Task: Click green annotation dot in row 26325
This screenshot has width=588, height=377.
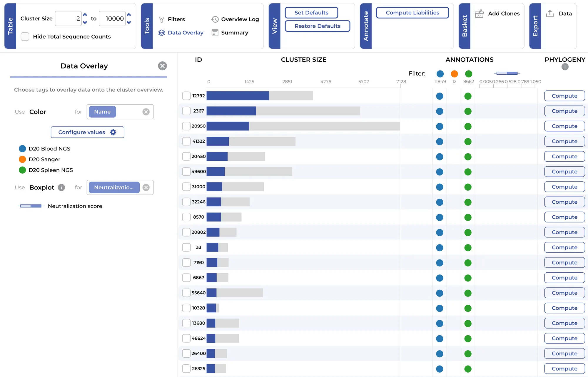Action: [468, 369]
